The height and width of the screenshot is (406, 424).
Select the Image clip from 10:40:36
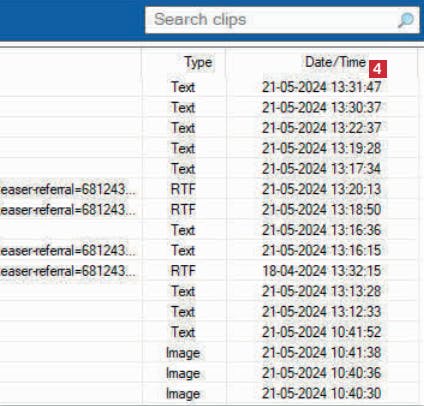pos(209,373)
